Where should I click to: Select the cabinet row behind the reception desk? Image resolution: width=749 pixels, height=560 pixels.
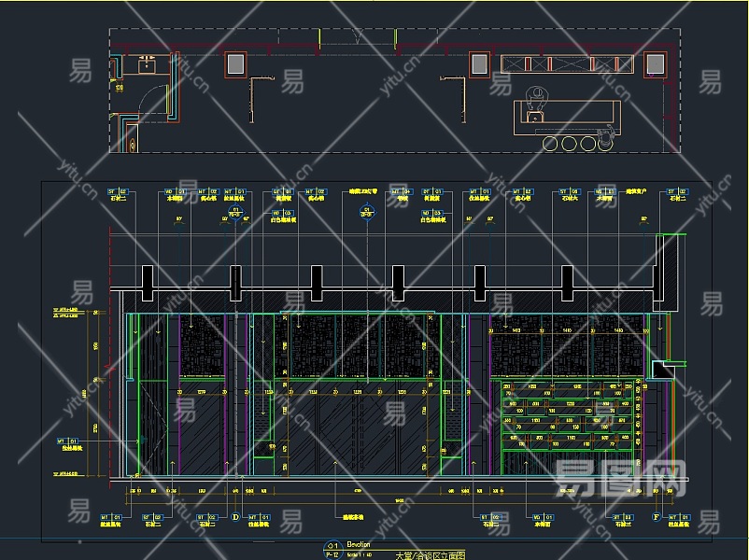tap(568, 64)
